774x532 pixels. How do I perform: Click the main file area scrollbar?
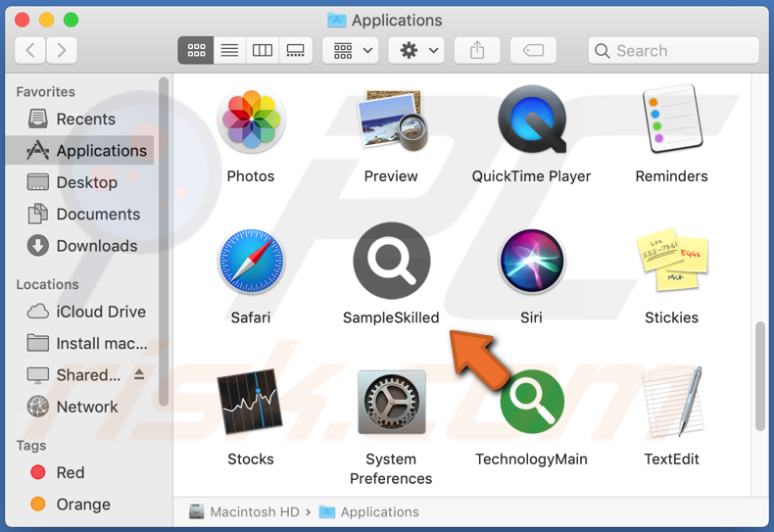pos(760,376)
